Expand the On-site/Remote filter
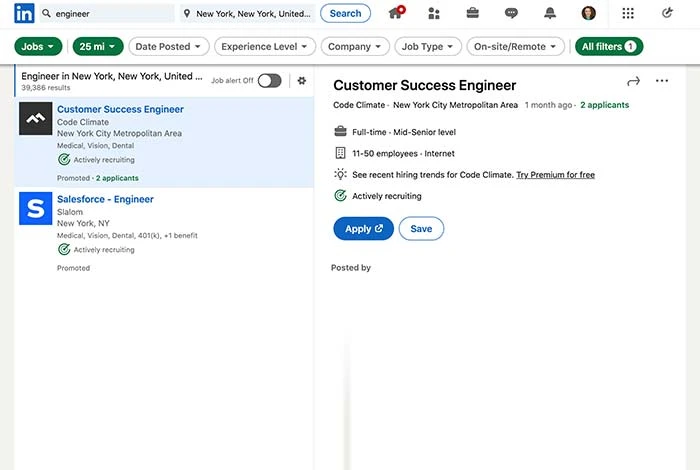 point(516,46)
